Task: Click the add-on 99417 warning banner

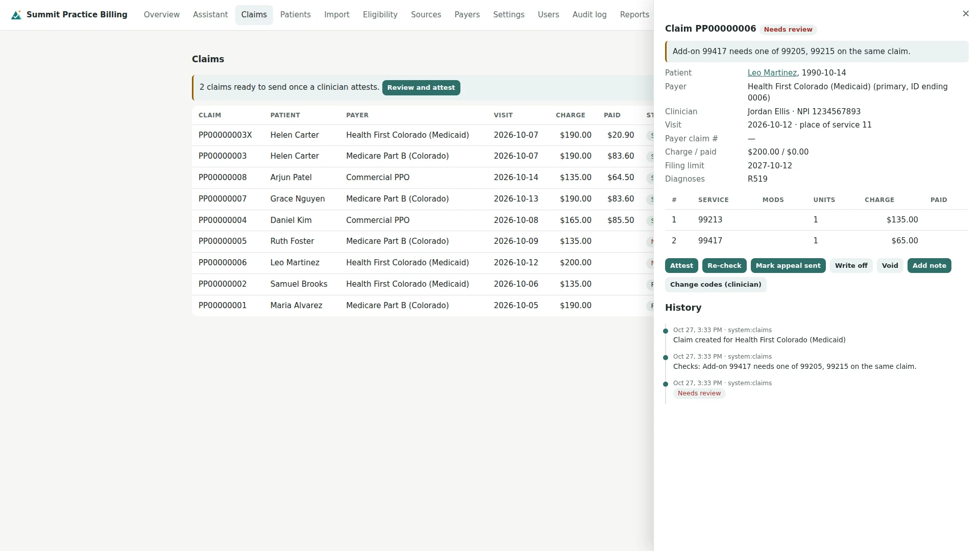Action: [817, 52]
